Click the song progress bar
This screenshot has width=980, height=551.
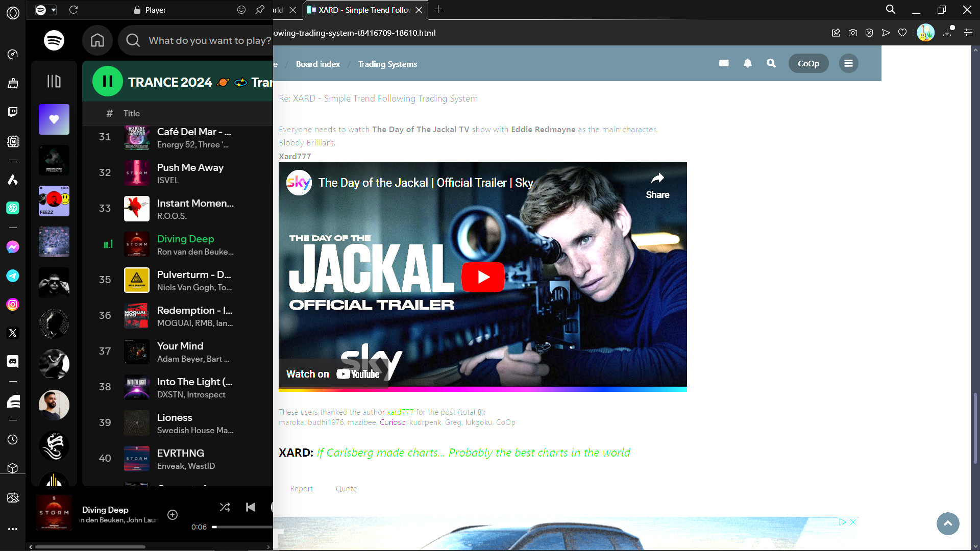coord(242,527)
